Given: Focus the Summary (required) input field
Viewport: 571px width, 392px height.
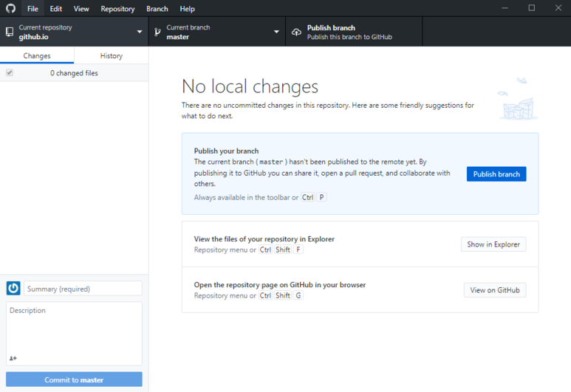Looking at the screenshot, I should point(83,289).
